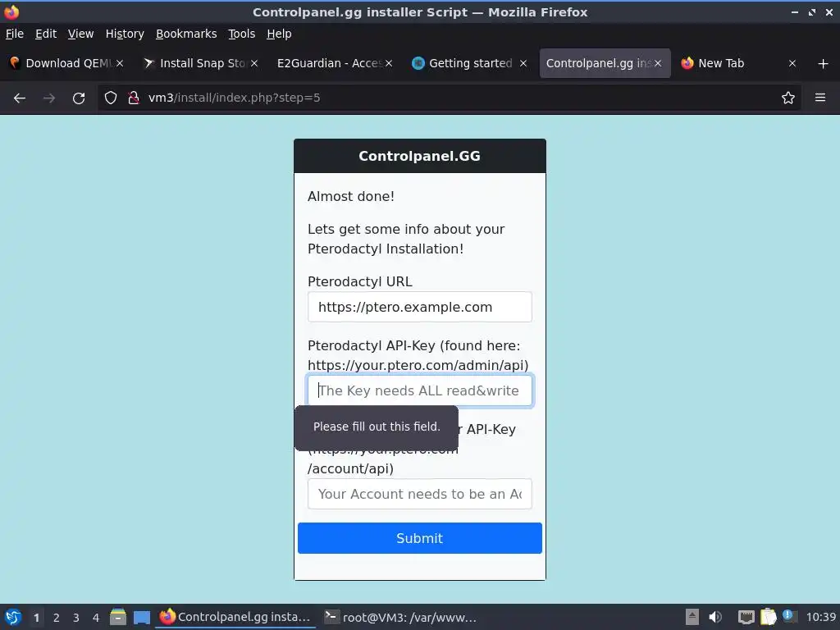Screen dimensions: 840x630
Task: Switch to workspace 4 in taskbar
Action: [96, 618]
